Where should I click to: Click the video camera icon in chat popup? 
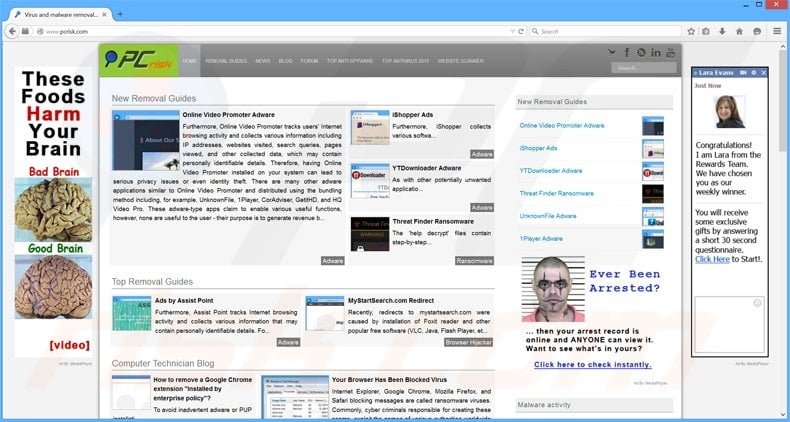coord(743,73)
